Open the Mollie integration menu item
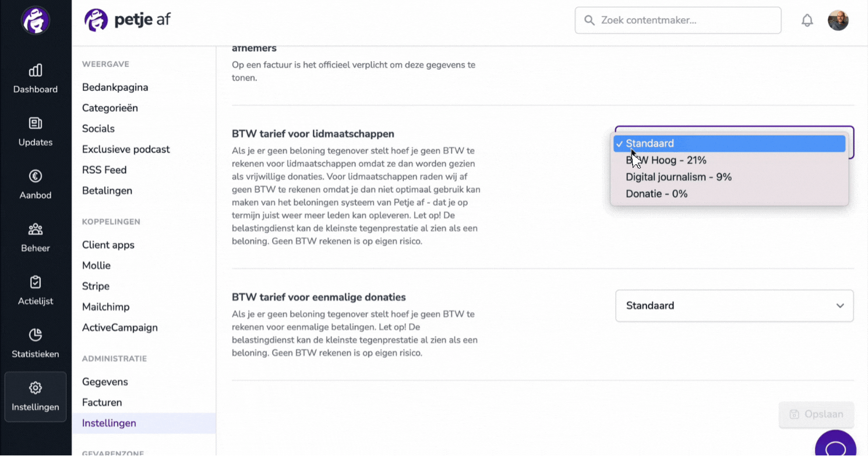The image size is (868, 456). point(97,265)
